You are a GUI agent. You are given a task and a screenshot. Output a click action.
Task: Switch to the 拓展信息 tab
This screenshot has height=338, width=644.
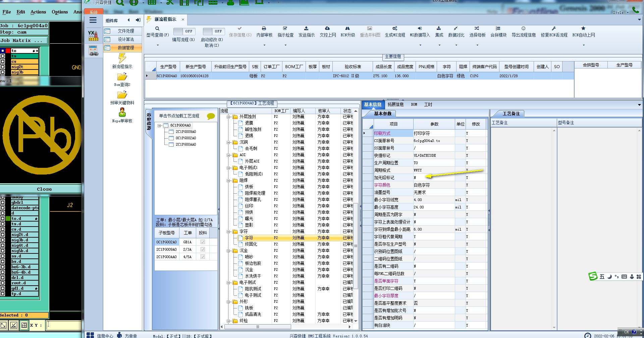pos(395,105)
